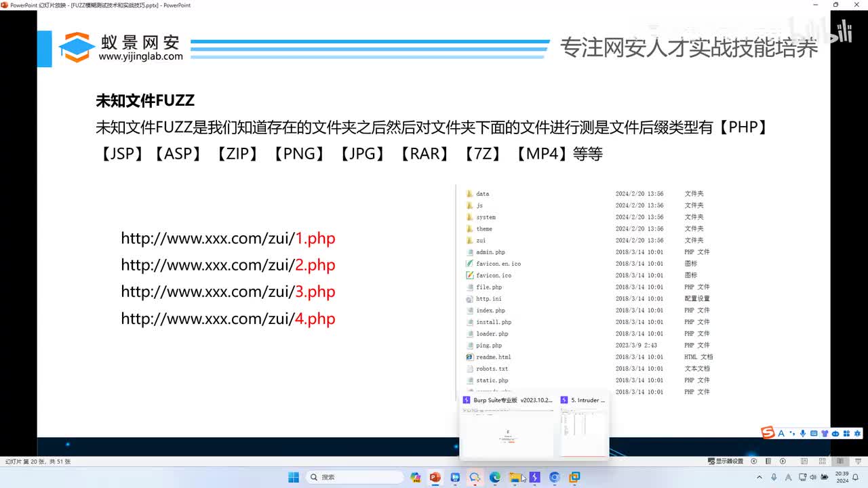This screenshot has height=488, width=868.
Task: Open the volume tray icon
Action: (x=812, y=477)
